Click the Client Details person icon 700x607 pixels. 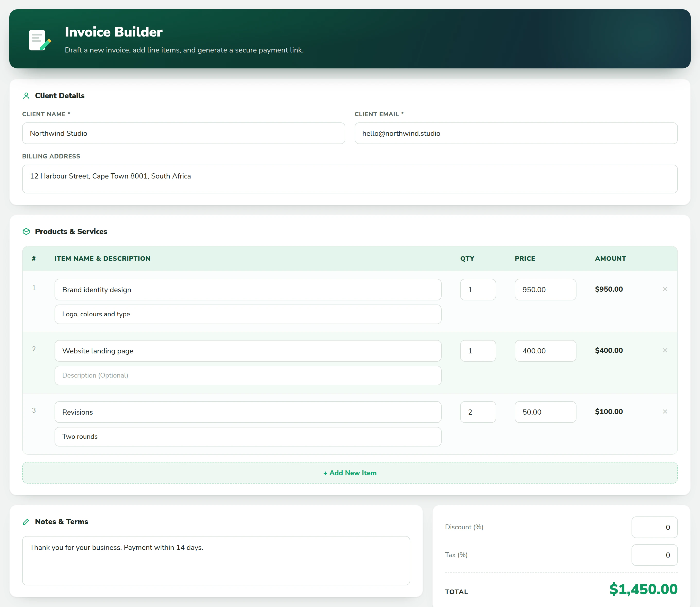[x=26, y=96]
